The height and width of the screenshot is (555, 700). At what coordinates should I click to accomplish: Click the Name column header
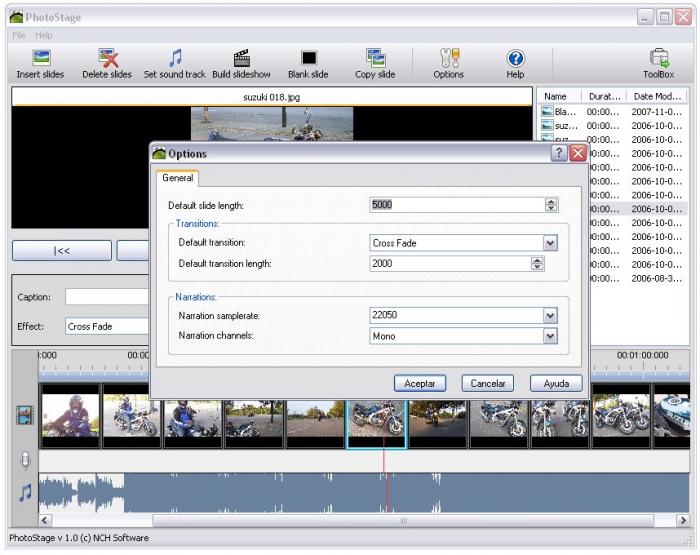[559, 96]
